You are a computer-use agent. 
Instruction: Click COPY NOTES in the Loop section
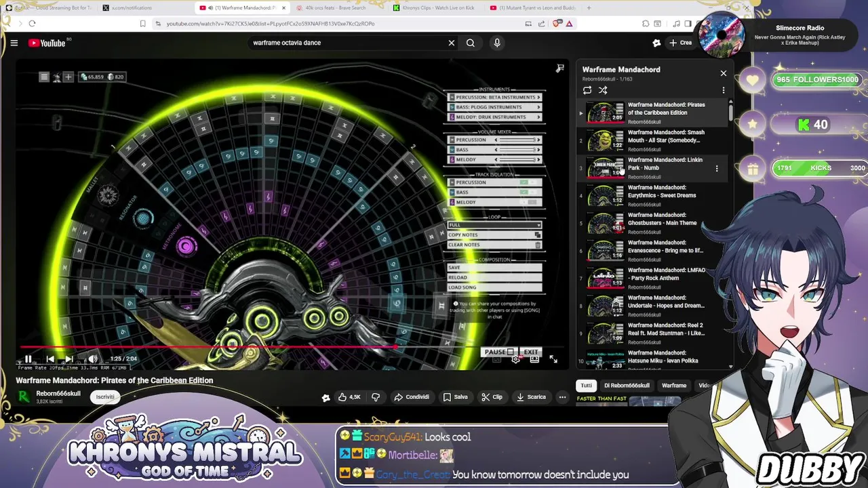point(494,235)
